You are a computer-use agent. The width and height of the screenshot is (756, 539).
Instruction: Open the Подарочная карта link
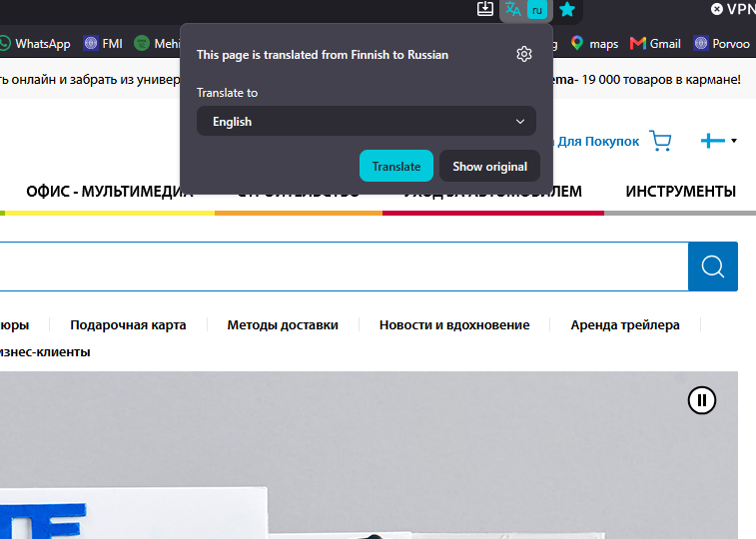tap(128, 325)
